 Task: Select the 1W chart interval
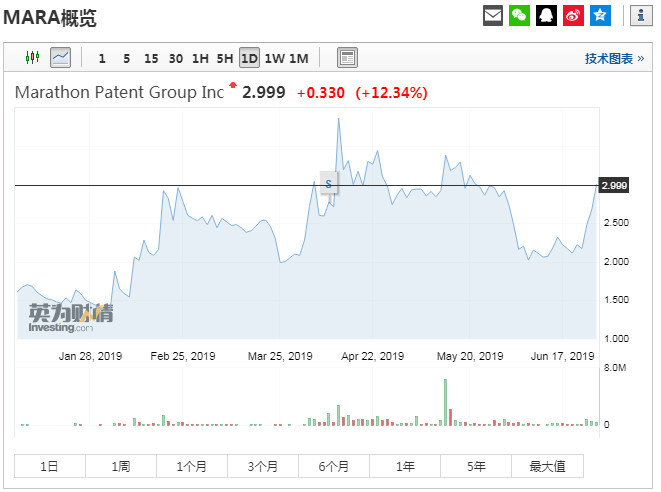pos(275,58)
